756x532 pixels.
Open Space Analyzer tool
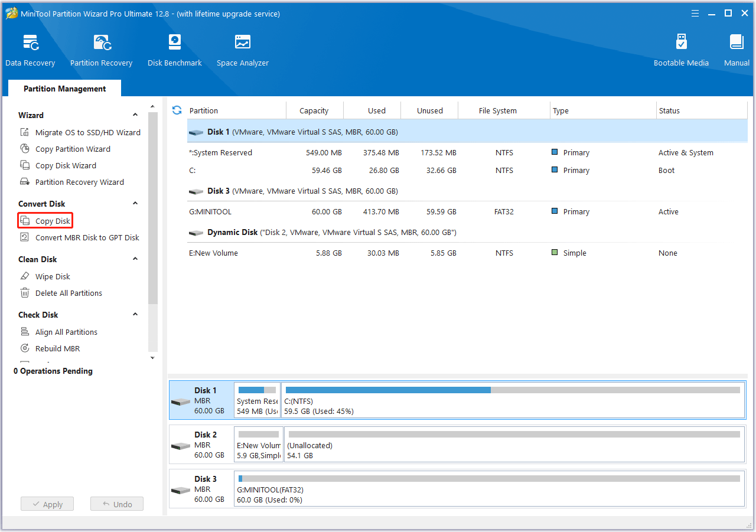tap(243, 50)
